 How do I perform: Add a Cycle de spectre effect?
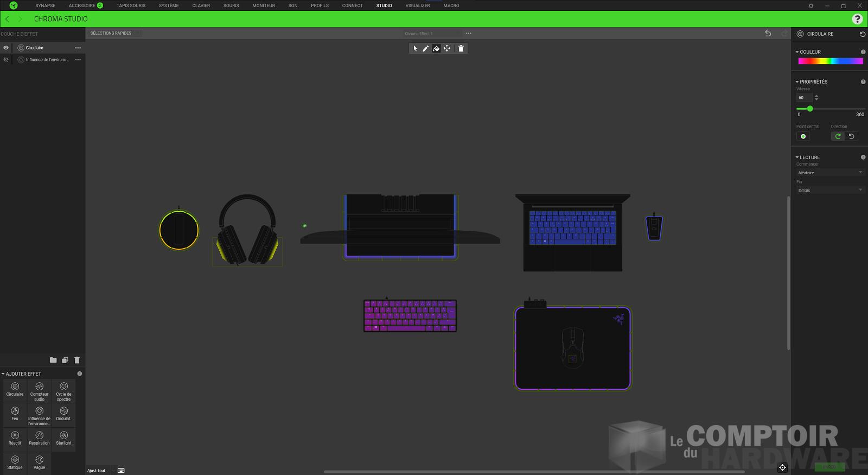point(63,391)
